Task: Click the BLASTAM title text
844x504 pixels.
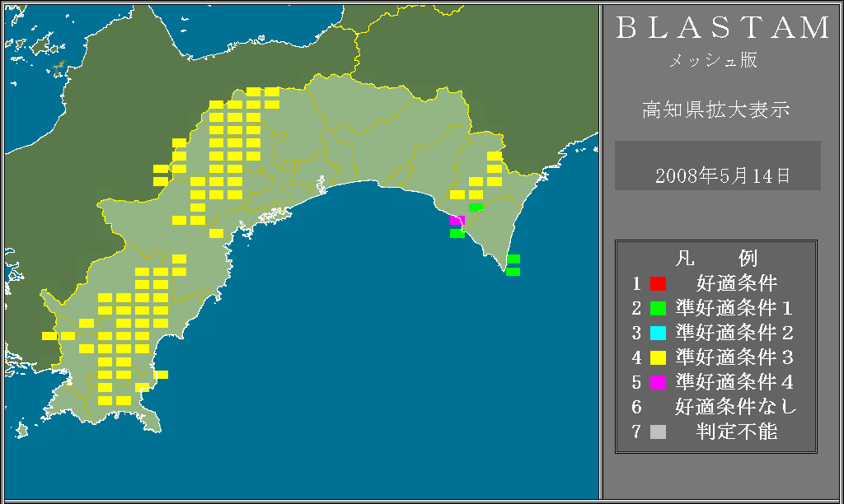Action: click(x=723, y=28)
